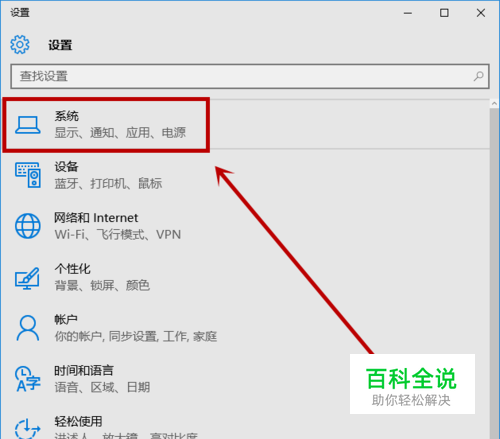Open the 设备 settings category
The height and width of the screenshot is (439, 500).
245,175
